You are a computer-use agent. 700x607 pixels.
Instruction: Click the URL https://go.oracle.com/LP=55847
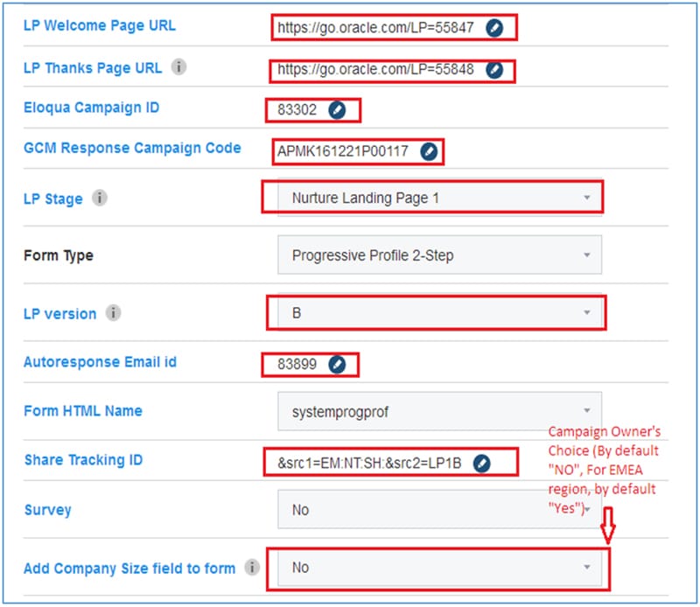[x=375, y=28]
